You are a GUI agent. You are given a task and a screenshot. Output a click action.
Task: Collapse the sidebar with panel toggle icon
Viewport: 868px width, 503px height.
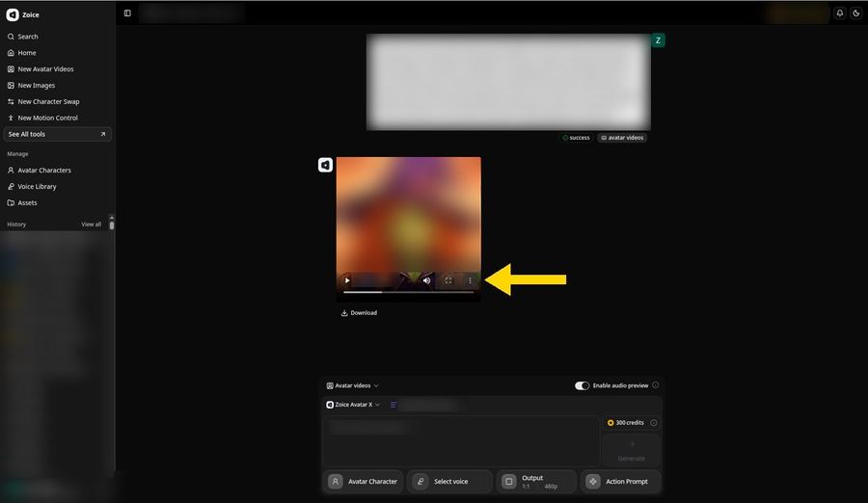pos(127,13)
